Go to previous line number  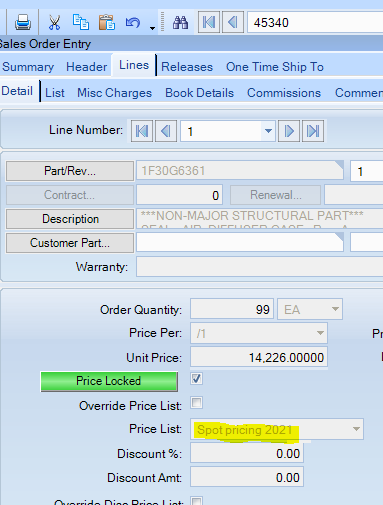click(x=166, y=131)
